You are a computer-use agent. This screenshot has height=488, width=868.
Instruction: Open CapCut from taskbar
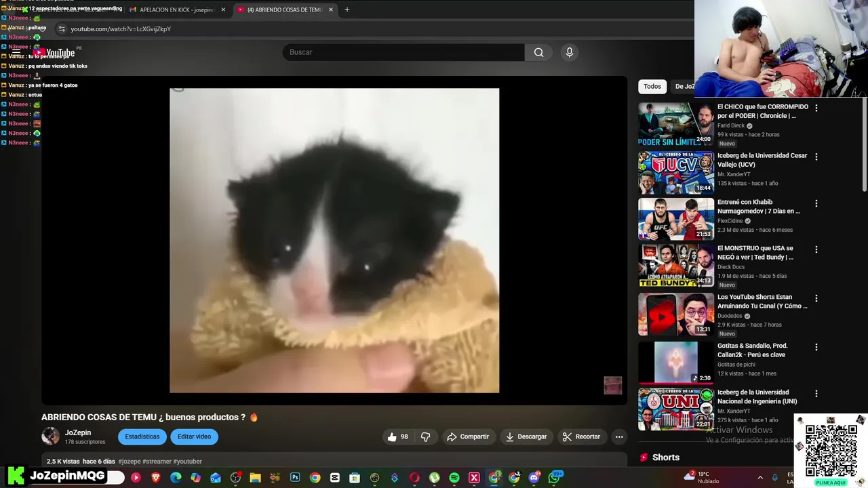(335, 478)
